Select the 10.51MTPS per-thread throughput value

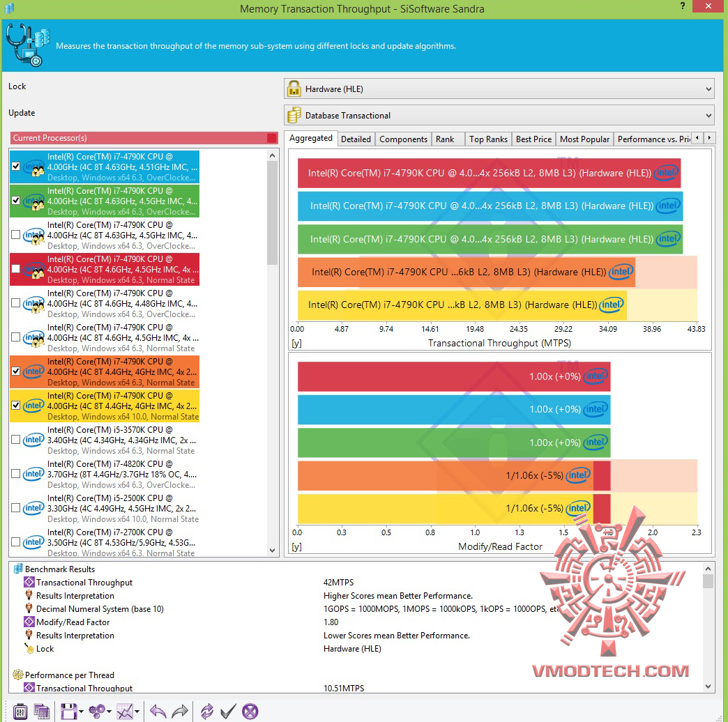344,688
